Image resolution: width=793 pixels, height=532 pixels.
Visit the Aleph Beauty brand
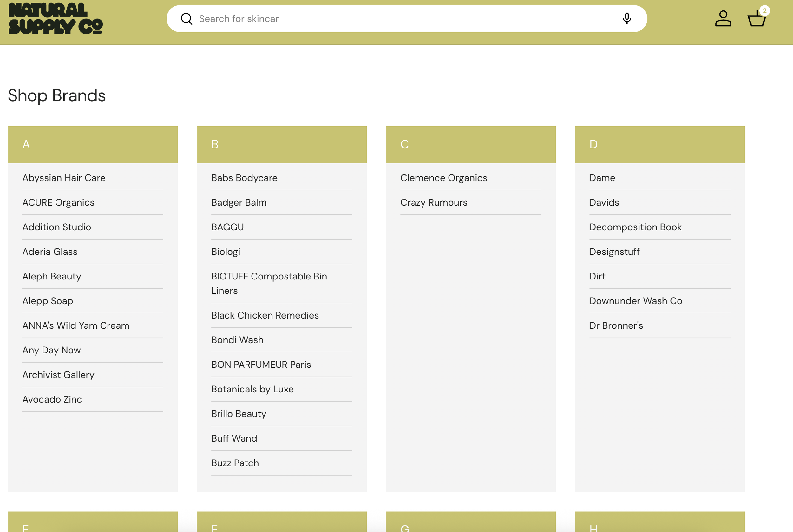52,276
